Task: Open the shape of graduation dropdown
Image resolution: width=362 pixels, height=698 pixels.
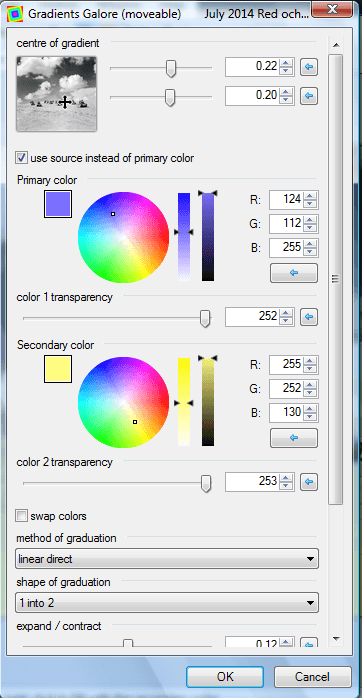Action: pyautogui.click(x=167, y=603)
